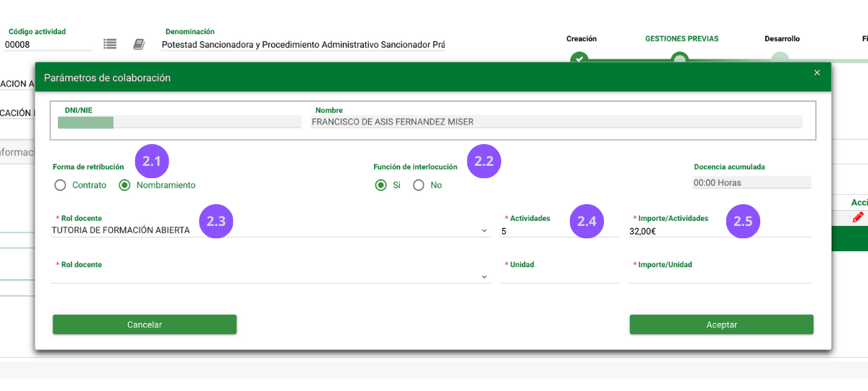
Task: Confirm with the Aceptar button
Action: tap(721, 324)
